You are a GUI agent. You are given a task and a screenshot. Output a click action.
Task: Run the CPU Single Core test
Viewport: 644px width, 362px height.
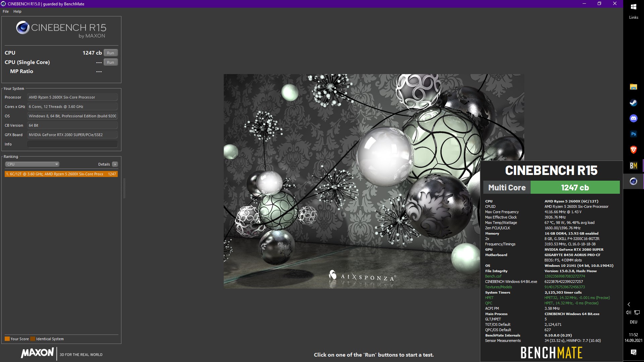110,62
